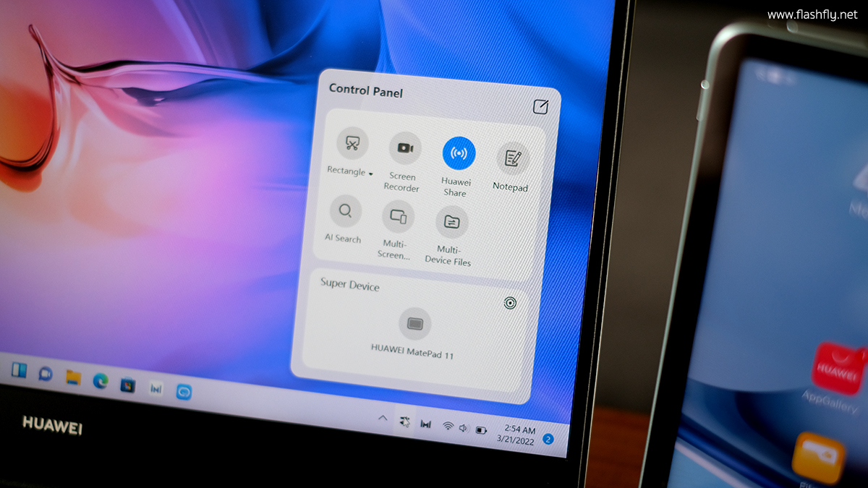Open File Explorer from the taskbar

point(73,376)
